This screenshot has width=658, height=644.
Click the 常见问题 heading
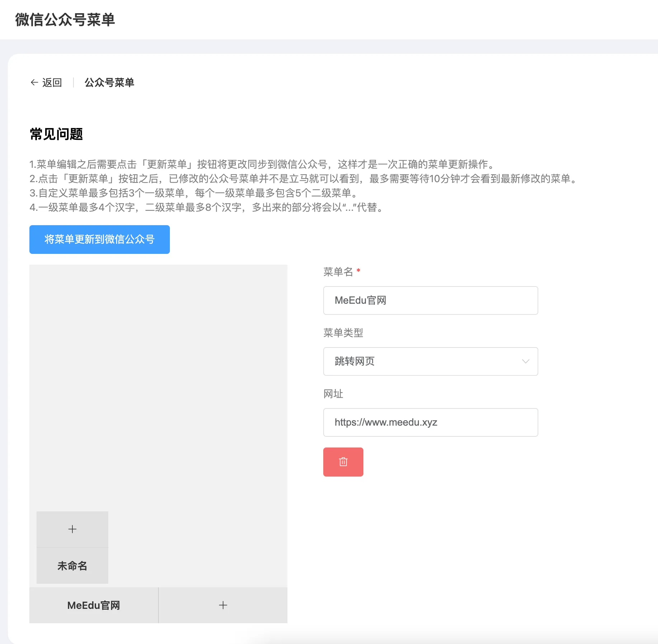tap(56, 134)
